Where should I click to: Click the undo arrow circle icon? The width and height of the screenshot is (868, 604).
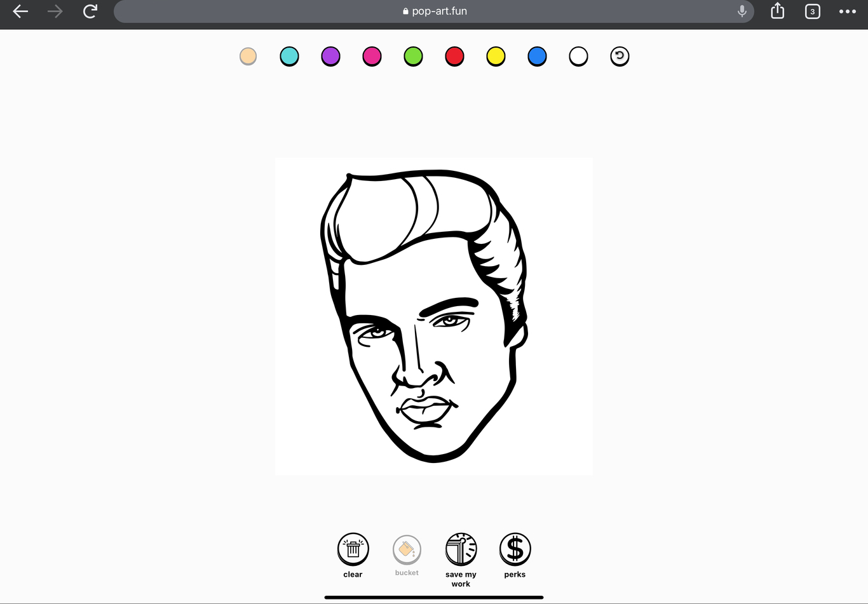[620, 57]
